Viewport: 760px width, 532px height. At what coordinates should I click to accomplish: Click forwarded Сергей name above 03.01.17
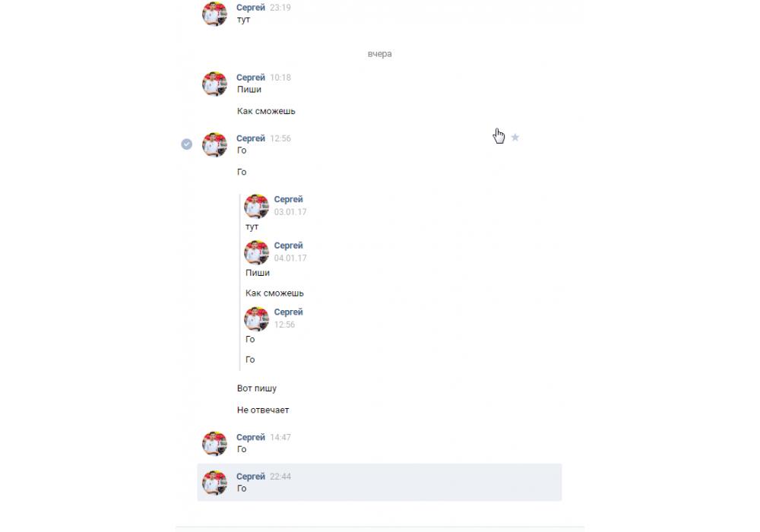288,199
